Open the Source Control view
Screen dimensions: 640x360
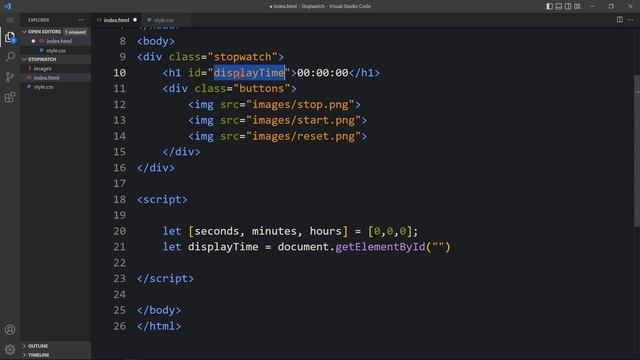[x=10, y=77]
